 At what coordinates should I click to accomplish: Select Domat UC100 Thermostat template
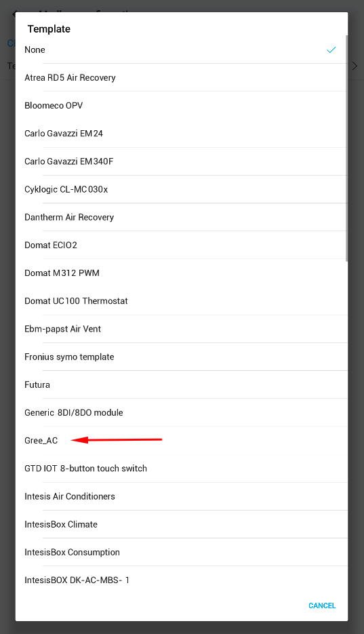click(182, 301)
